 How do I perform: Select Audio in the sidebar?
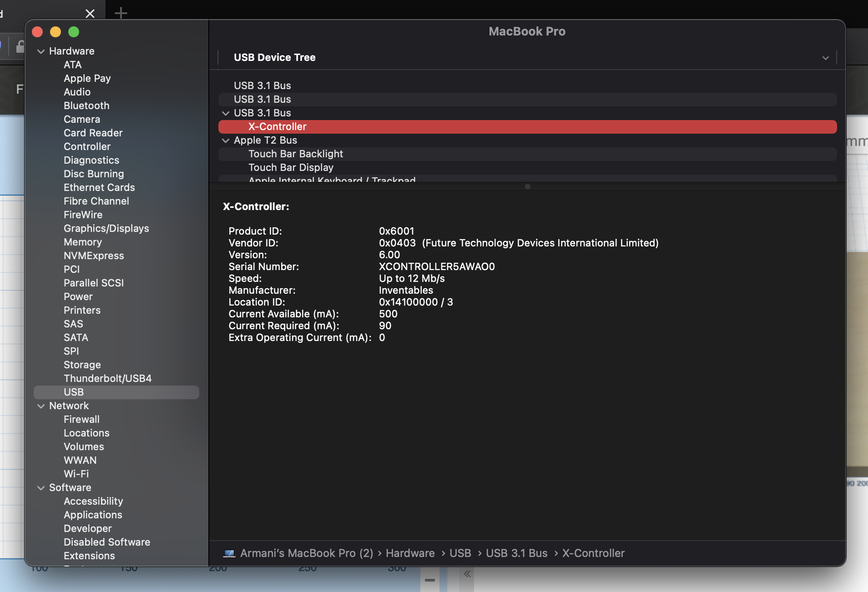77,92
